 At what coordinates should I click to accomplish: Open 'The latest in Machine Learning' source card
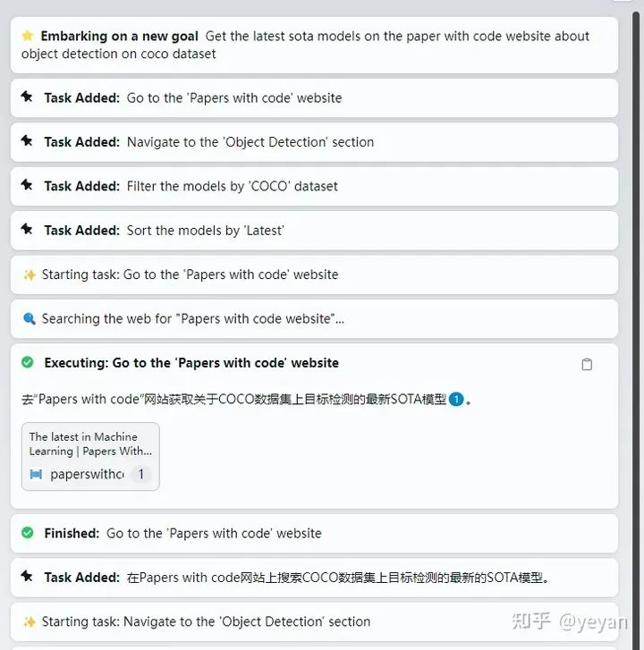(x=90, y=456)
